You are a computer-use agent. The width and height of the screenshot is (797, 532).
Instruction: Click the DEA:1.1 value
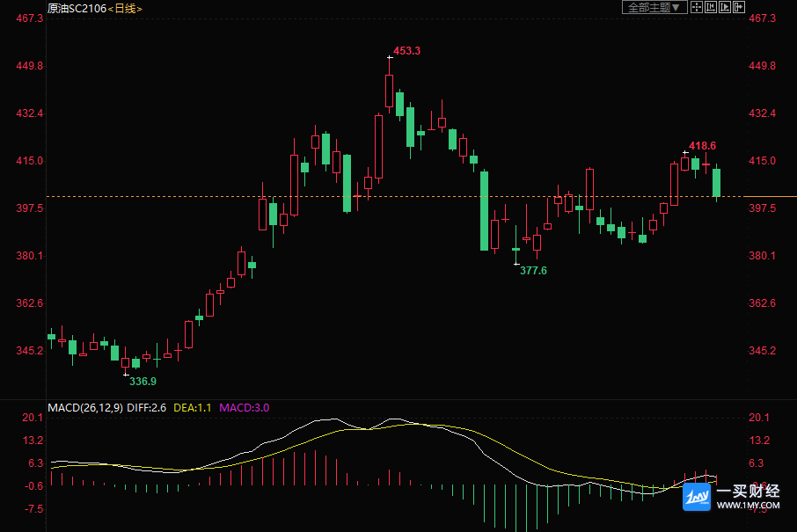pyautogui.click(x=192, y=407)
